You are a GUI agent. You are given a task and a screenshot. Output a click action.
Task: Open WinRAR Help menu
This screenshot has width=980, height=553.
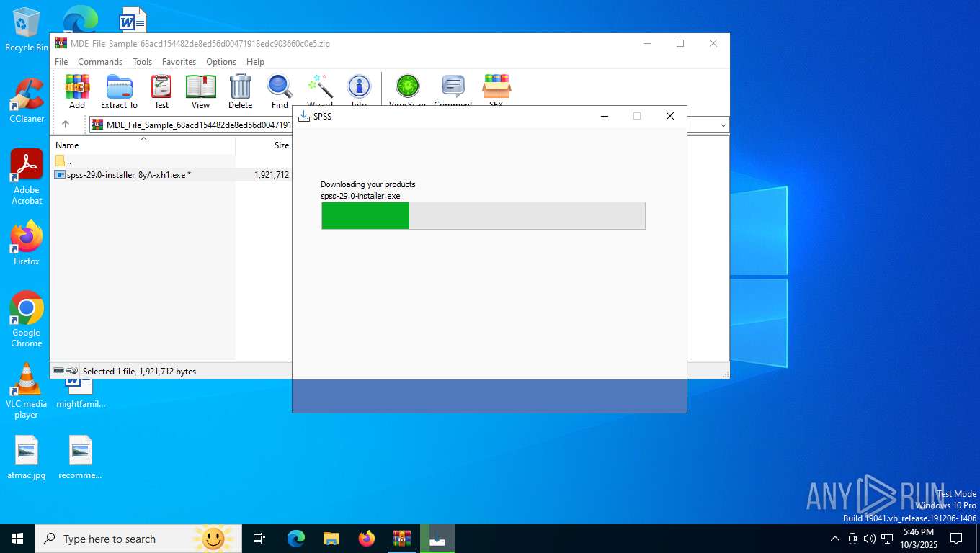tap(255, 62)
